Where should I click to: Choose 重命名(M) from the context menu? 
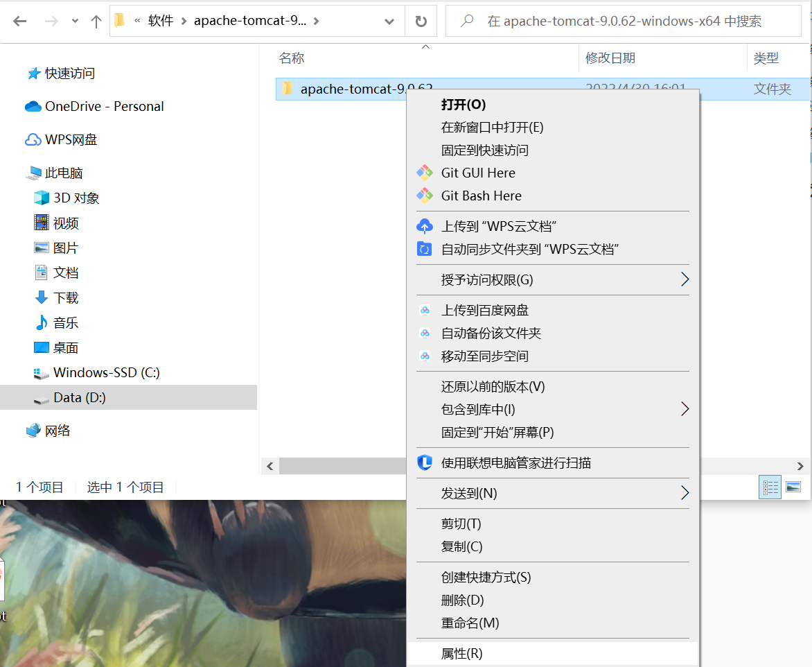pyautogui.click(x=553, y=623)
